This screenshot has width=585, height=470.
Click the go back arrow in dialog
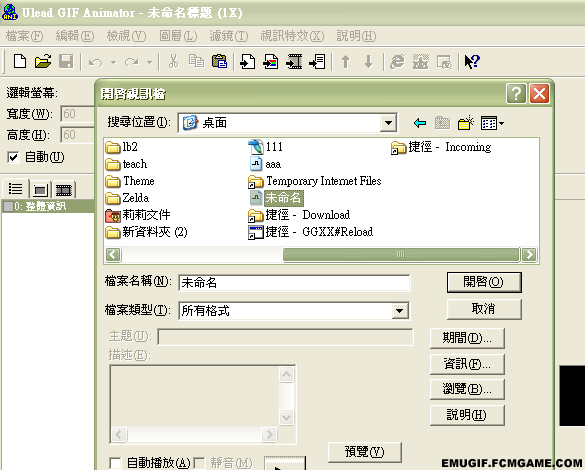420,123
